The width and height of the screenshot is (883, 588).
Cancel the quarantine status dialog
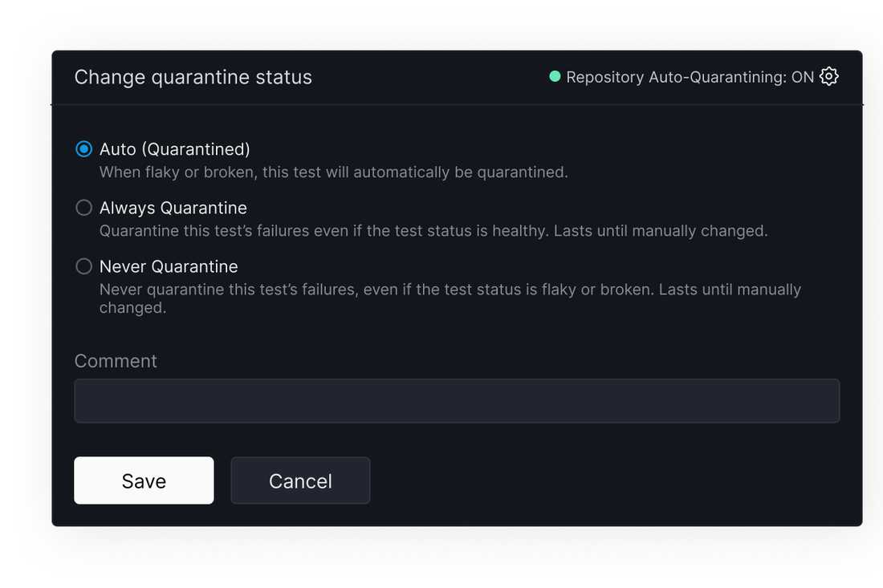pyautogui.click(x=300, y=481)
